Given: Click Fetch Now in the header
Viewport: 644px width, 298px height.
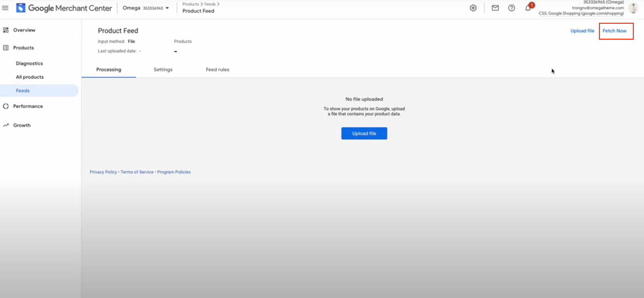Looking at the screenshot, I should pos(615,31).
